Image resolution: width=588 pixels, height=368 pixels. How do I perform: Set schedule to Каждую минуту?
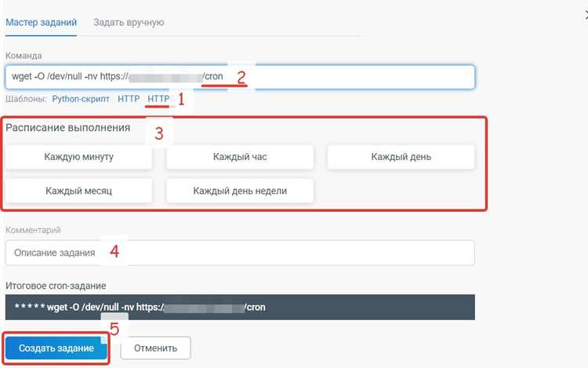coord(78,157)
